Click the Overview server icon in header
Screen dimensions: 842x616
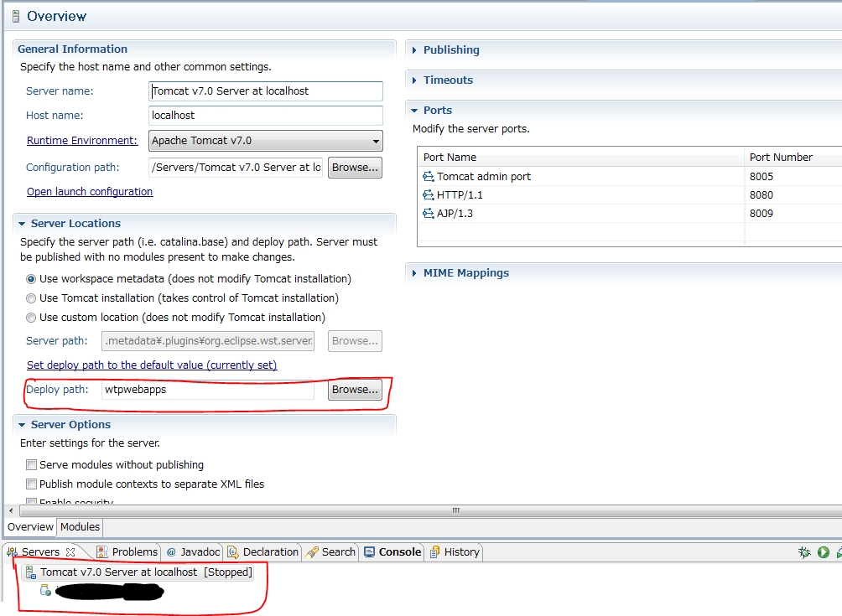click(16, 17)
